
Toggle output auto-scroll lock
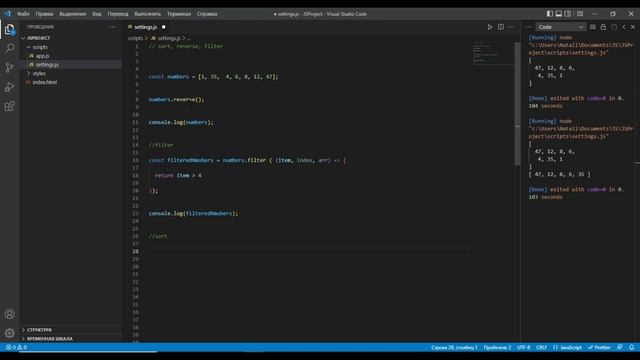(x=603, y=27)
